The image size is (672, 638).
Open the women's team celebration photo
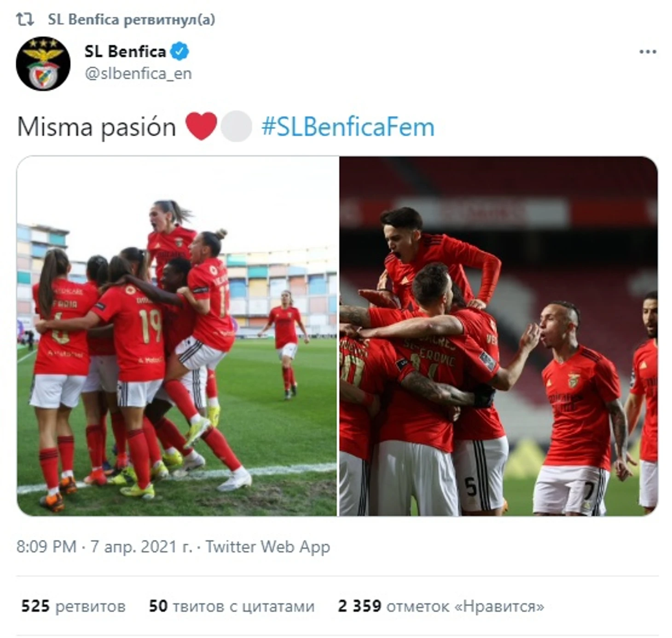[177, 336]
